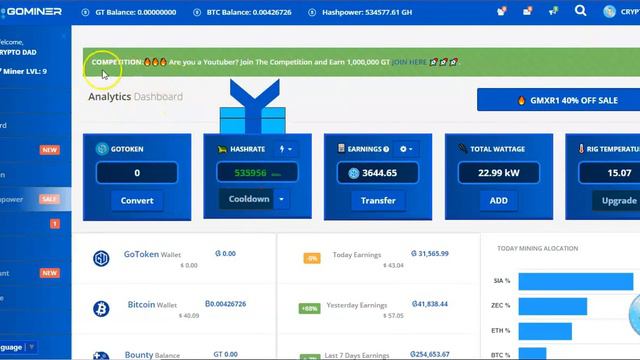Click the orange -0% earnings badge

[312, 258]
